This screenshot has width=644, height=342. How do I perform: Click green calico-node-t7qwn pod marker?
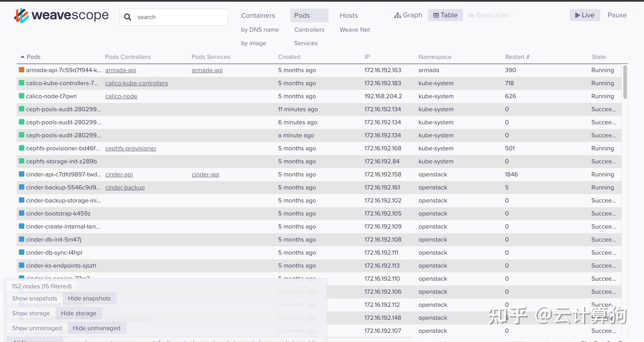[x=22, y=96]
